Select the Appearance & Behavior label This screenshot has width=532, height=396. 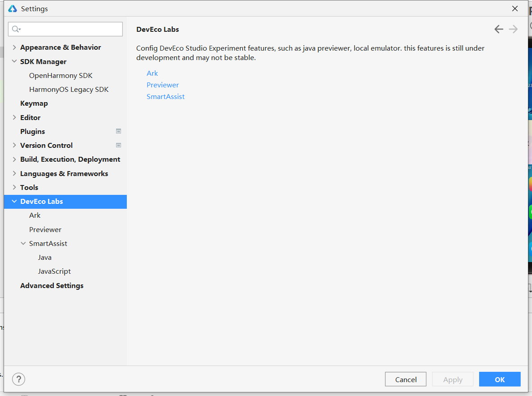[61, 47]
